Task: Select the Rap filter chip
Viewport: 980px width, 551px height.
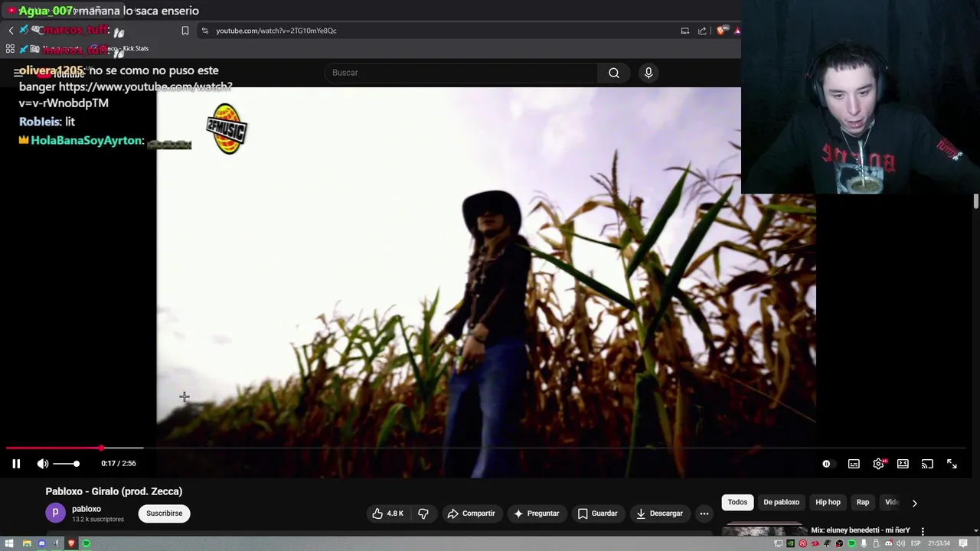Action: coord(863,502)
